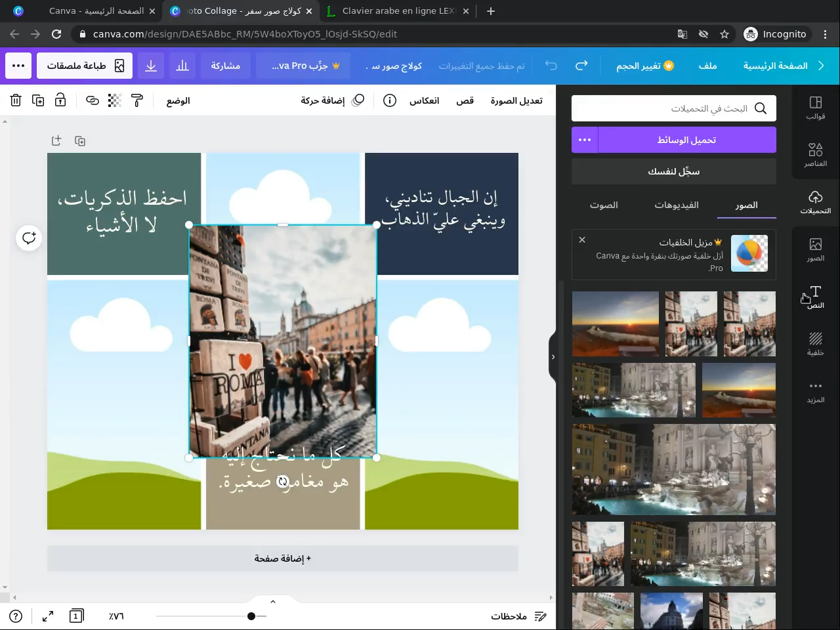Open the File (ملف) menu

tap(707, 66)
